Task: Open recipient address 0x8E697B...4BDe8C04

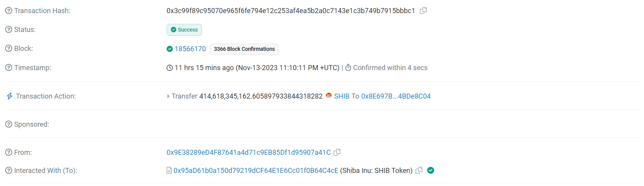Action: click(x=396, y=96)
